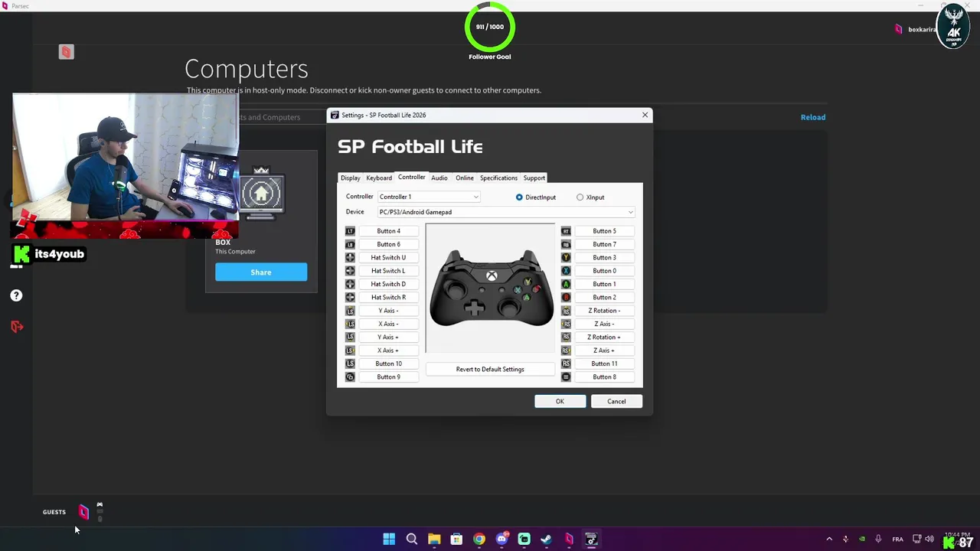Remap the Z Axis - binding

(604, 324)
